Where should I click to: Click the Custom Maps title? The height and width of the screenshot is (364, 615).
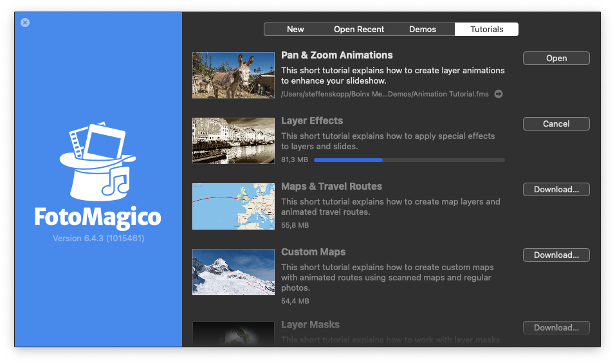pos(313,252)
